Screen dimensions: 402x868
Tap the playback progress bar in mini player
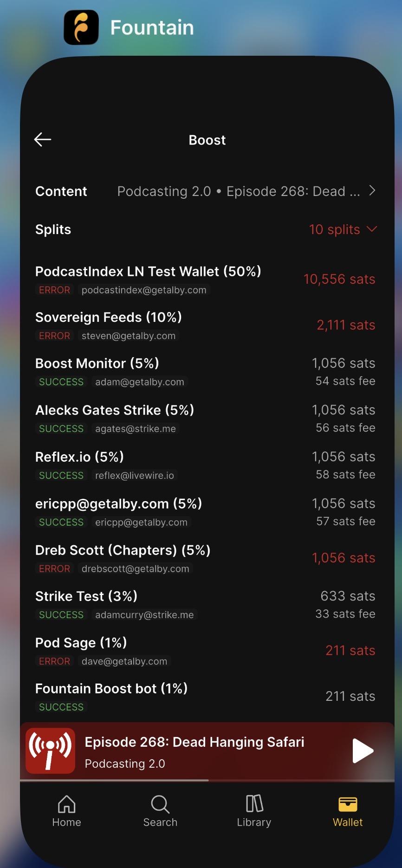click(x=207, y=780)
